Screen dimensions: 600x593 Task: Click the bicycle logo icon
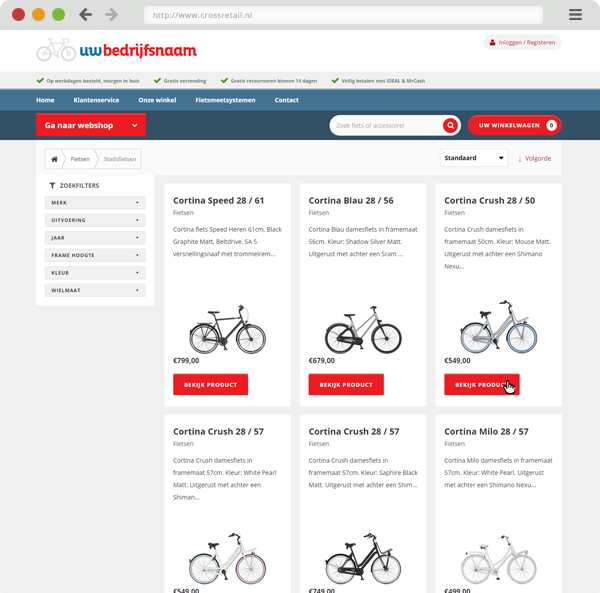point(56,50)
